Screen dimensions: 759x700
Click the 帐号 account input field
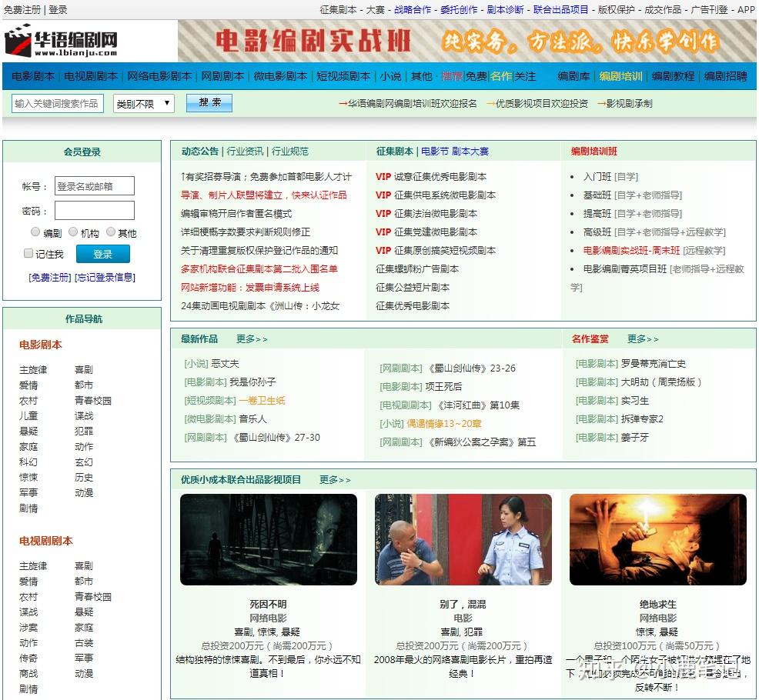pos(96,185)
